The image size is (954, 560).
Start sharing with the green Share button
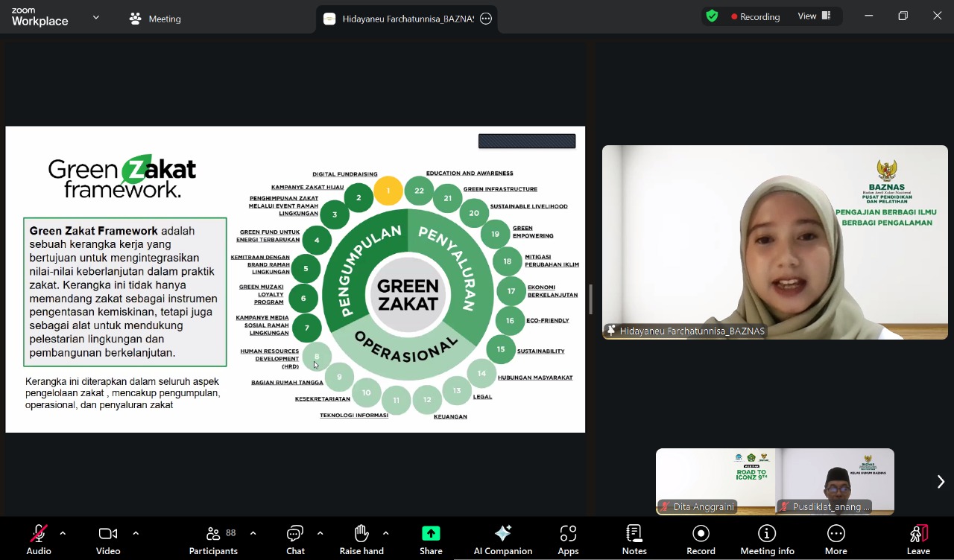pos(431,539)
